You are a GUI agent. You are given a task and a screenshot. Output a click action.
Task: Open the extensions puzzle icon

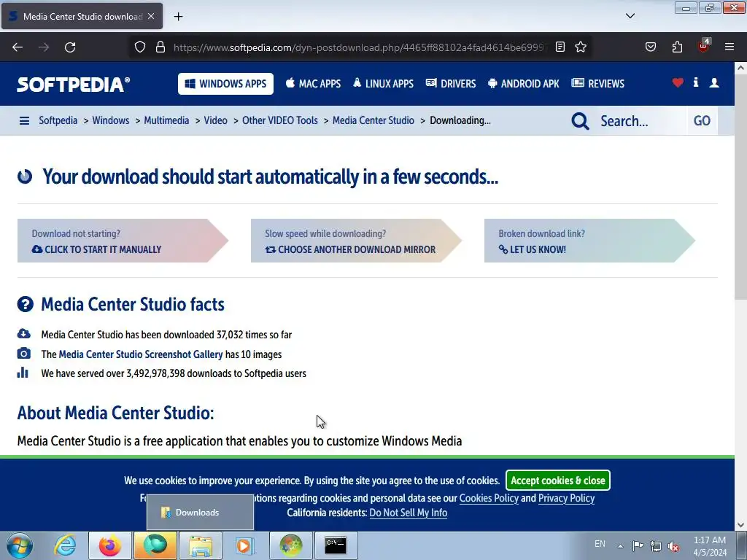coord(677,47)
